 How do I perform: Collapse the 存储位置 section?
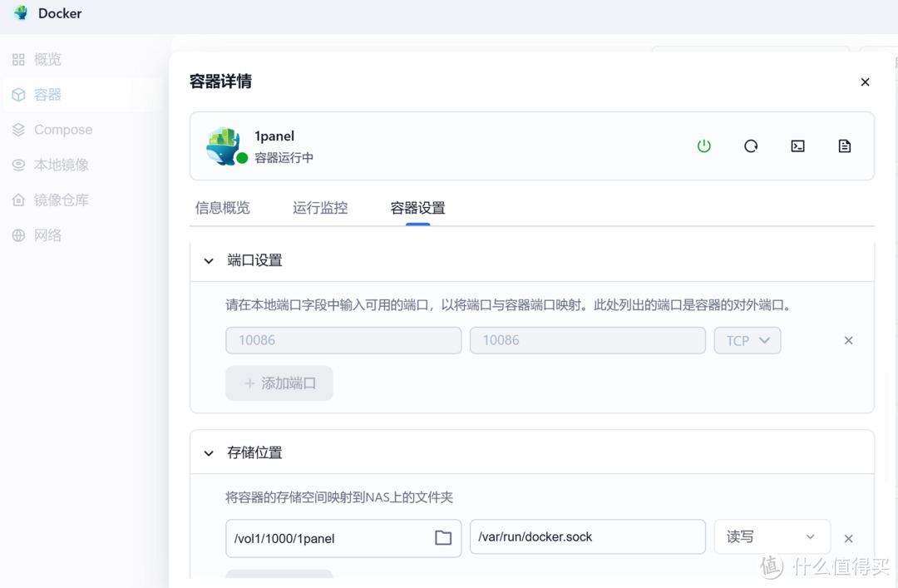pyautogui.click(x=209, y=454)
